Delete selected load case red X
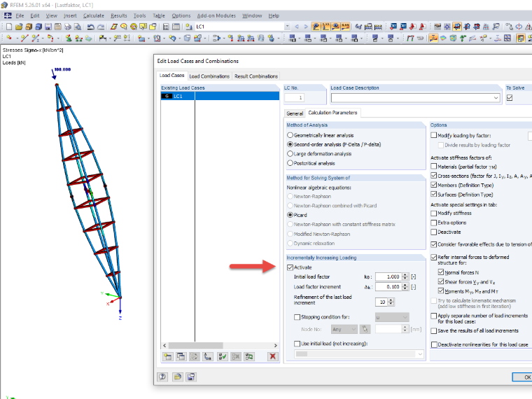This screenshot has width=532, height=399. pos(272,356)
